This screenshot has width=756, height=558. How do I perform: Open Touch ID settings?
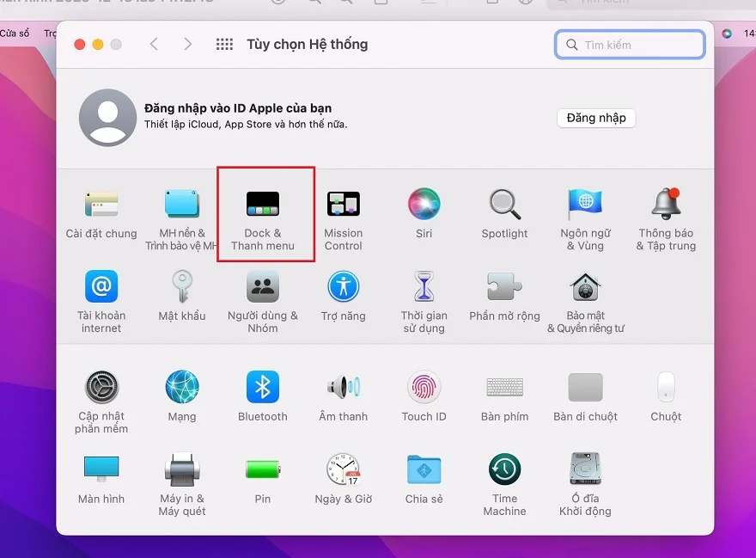[x=424, y=391]
